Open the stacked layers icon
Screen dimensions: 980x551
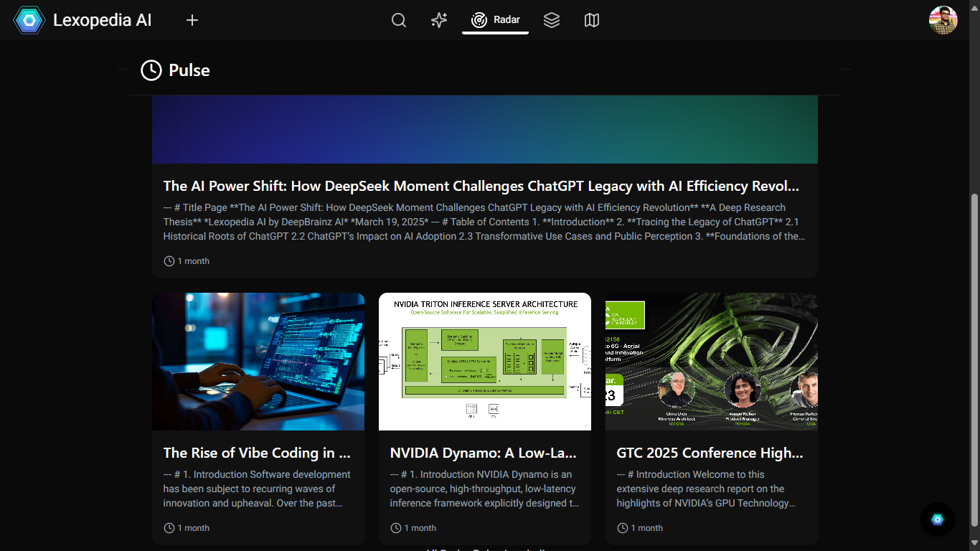551,20
